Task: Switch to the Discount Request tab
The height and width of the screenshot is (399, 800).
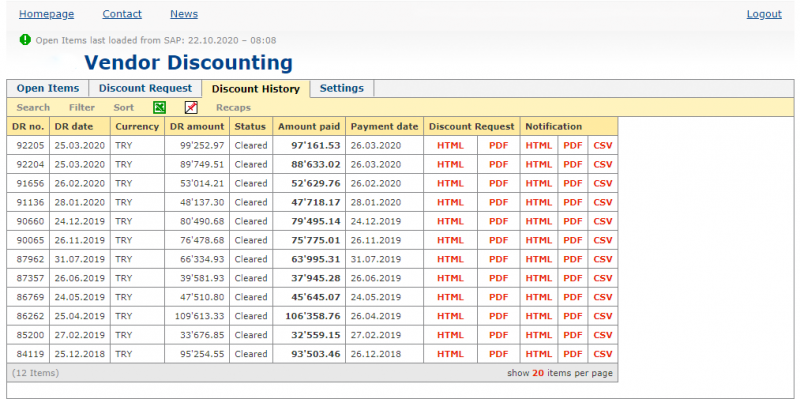Action: [145, 88]
